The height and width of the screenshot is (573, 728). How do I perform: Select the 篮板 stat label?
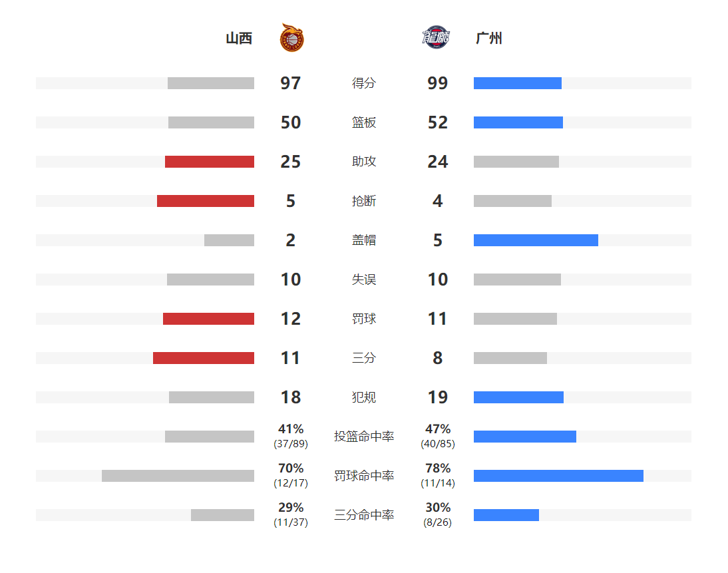coord(363,122)
